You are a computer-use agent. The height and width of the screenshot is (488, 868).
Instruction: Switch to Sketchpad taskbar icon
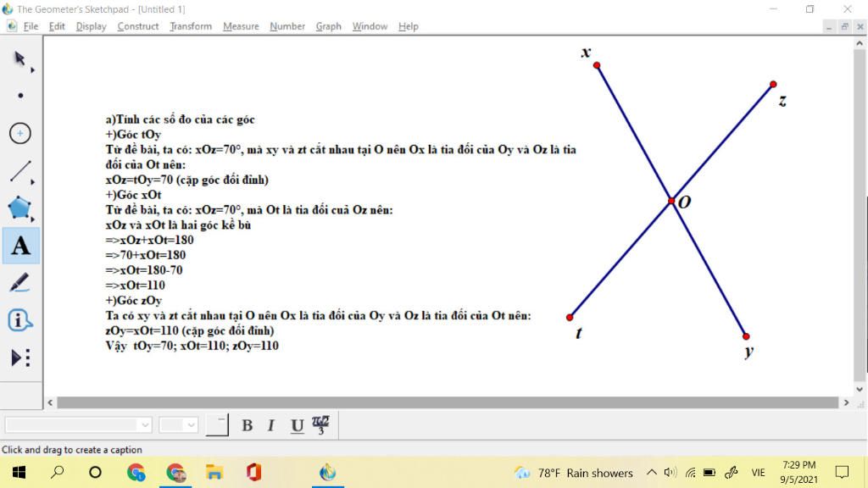(x=328, y=473)
